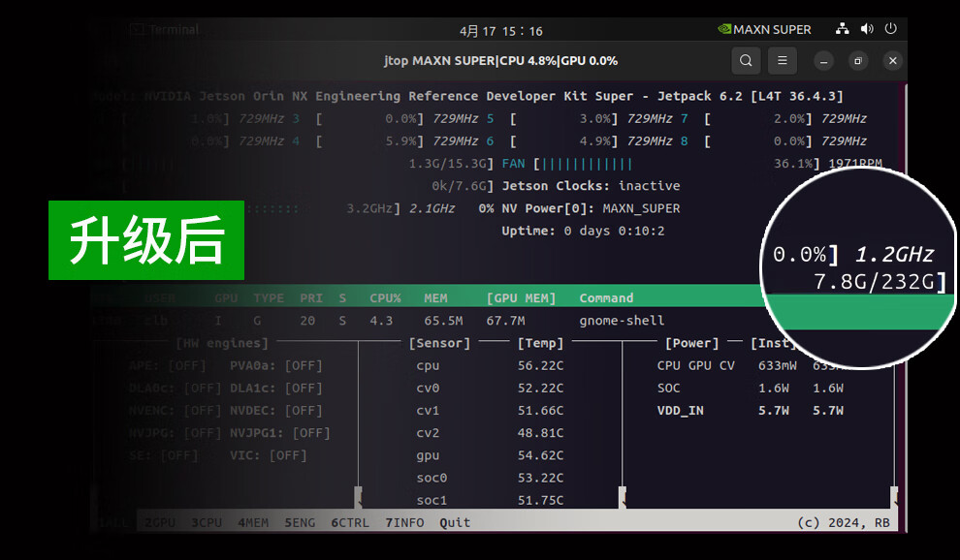Select the soc0 sensor row
960x560 pixels.
(490, 478)
